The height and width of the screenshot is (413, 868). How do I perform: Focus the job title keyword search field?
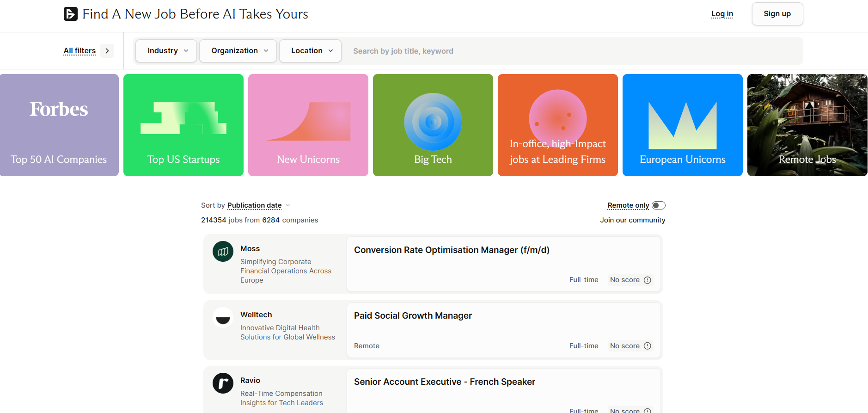573,51
